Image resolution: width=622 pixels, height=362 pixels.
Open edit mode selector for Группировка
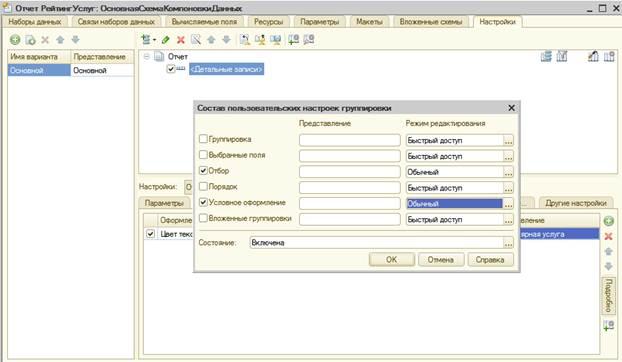508,140
